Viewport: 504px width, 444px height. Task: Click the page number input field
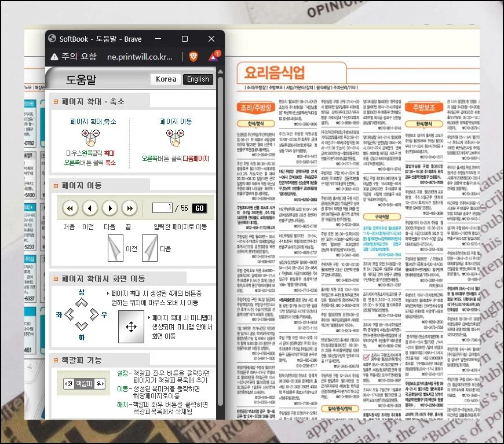pyautogui.click(x=163, y=208)
